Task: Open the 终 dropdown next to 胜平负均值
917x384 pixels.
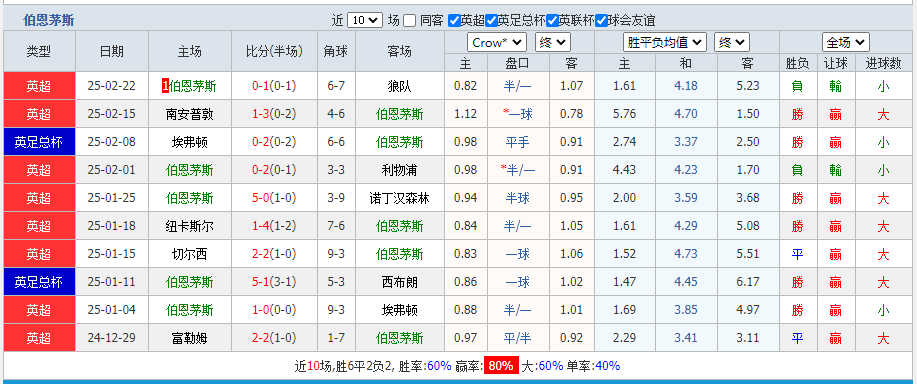Action: [x=732, y=43]
